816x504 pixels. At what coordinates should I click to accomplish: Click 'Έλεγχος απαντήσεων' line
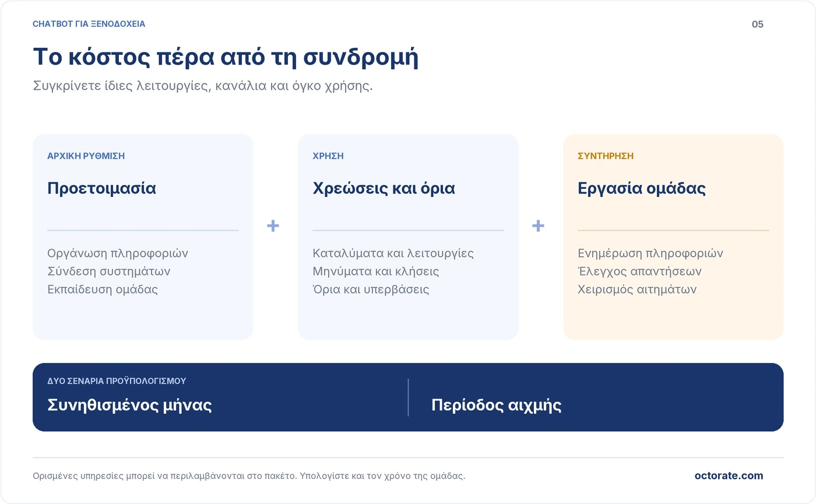[639, 272]
